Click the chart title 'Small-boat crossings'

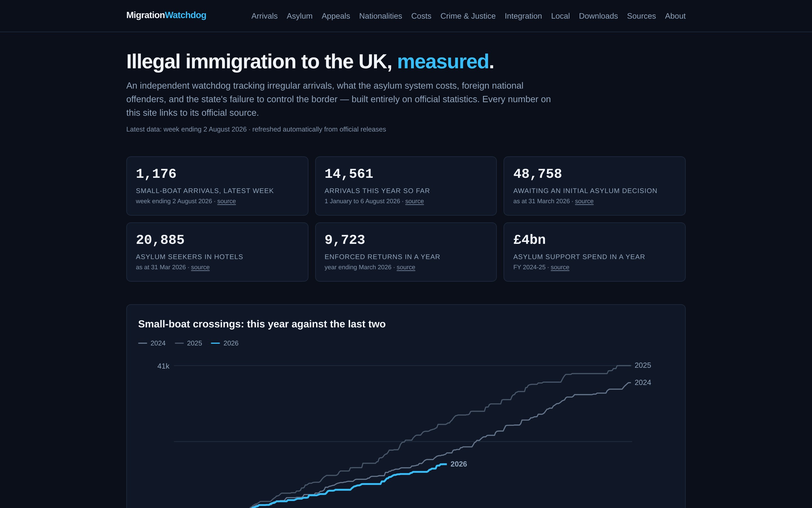[262, 324]
